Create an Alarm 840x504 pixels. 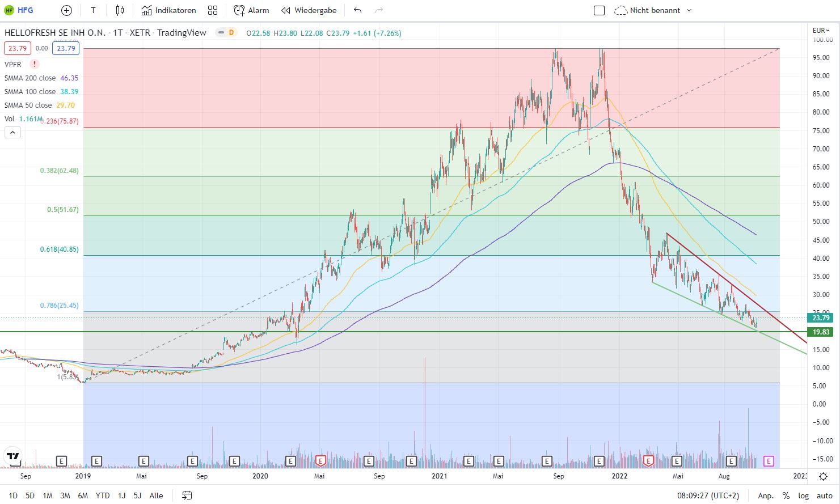click(251, 10)
